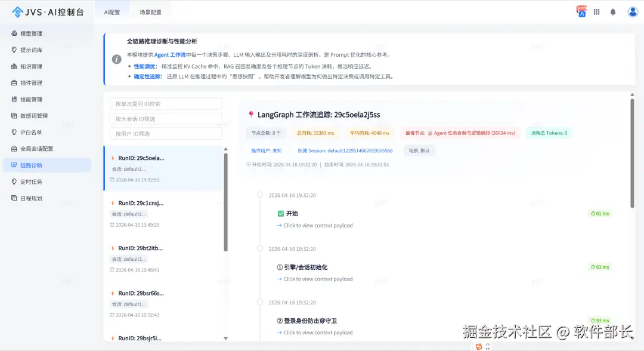Viewport: 644px width, 351px height.
Task: Click timeline marker above 引擎/会话初始化 step
Action: click(x=259, y=248)
